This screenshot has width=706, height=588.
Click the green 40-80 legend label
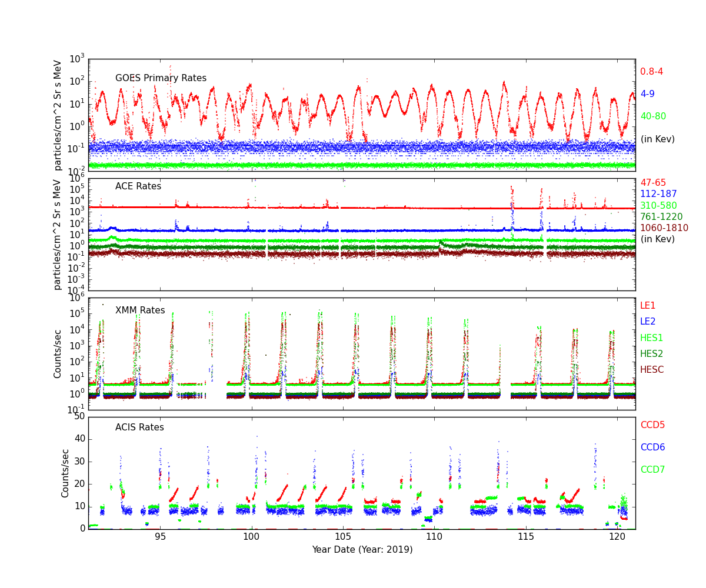(x=653, y=116)
